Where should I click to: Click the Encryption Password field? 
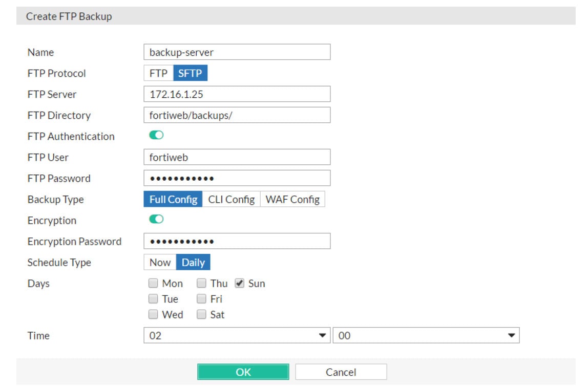point(237,241)
